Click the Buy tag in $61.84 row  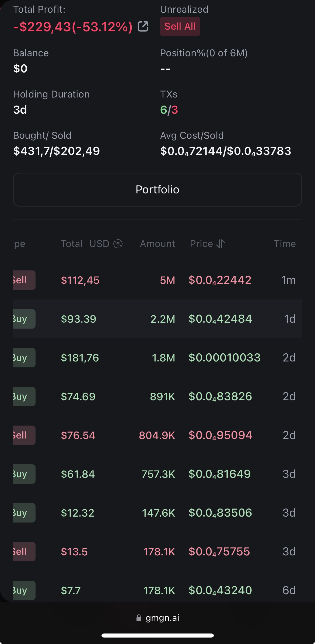(24, 474)
